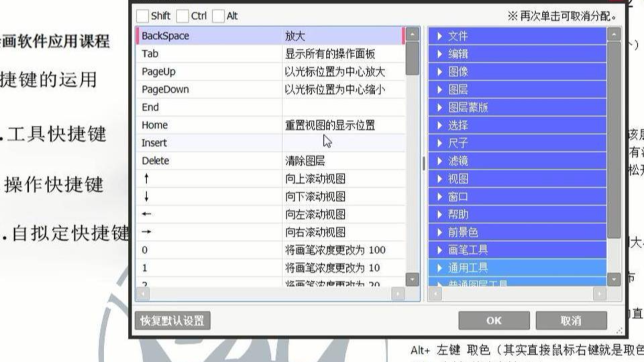Confirm with the OK button
The width and height of the screenshot is (644, 362).
coord(494,321)
